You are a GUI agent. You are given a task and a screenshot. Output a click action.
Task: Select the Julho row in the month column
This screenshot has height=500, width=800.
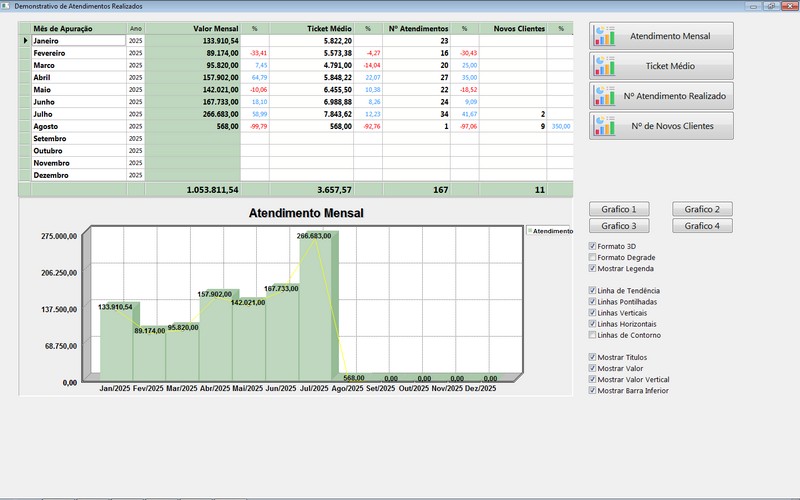tap(78, 114)
